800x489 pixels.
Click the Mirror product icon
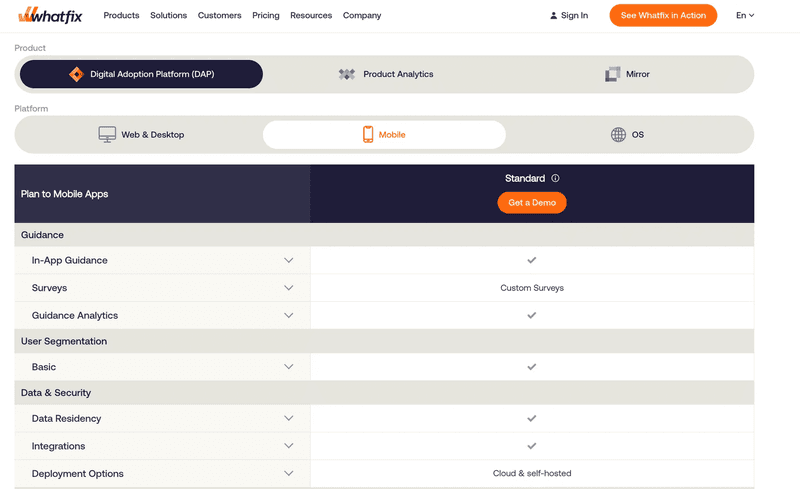612,74
